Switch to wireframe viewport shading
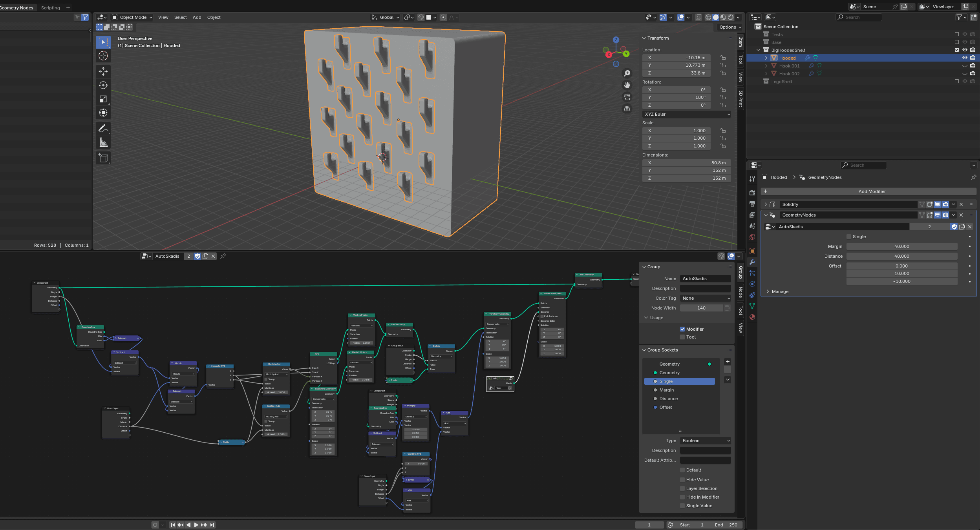Image resolution: width=980 pixels, height=530 pixels. click(x=708, y=17)
